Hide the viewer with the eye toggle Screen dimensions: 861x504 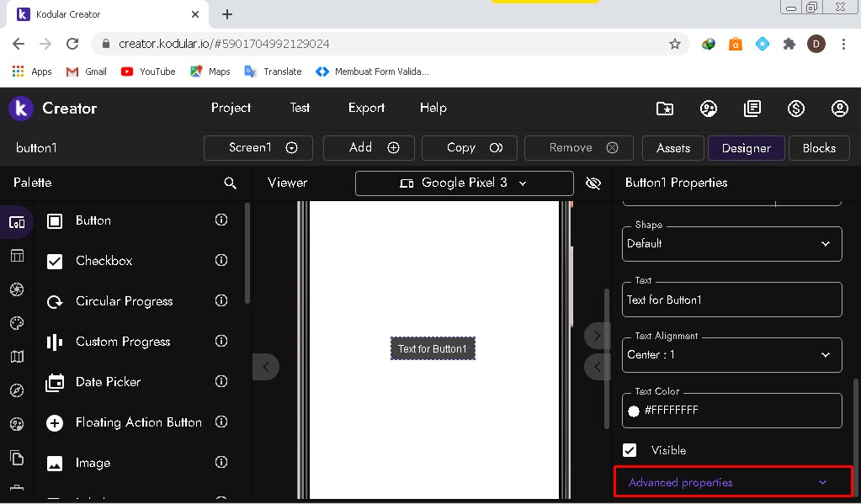pyautogui.click(x=593, y=183)
